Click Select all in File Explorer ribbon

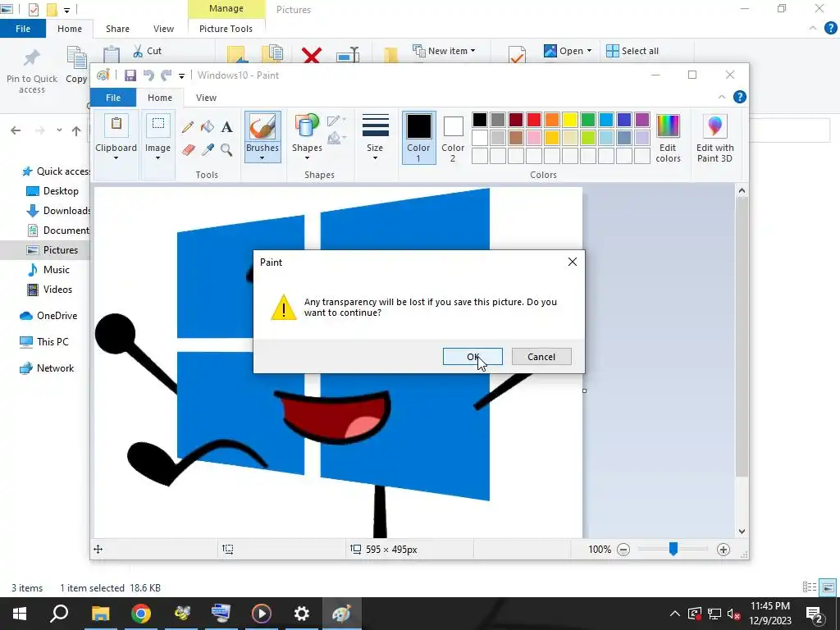[x=632, y=51]
